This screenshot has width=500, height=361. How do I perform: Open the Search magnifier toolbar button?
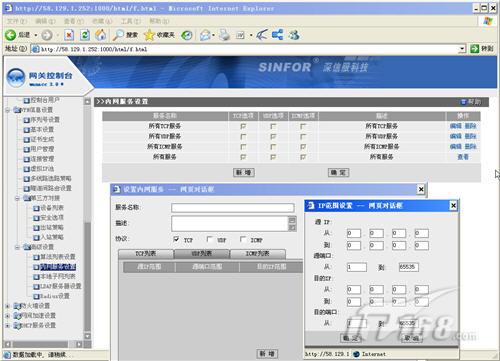pos(125,35)
